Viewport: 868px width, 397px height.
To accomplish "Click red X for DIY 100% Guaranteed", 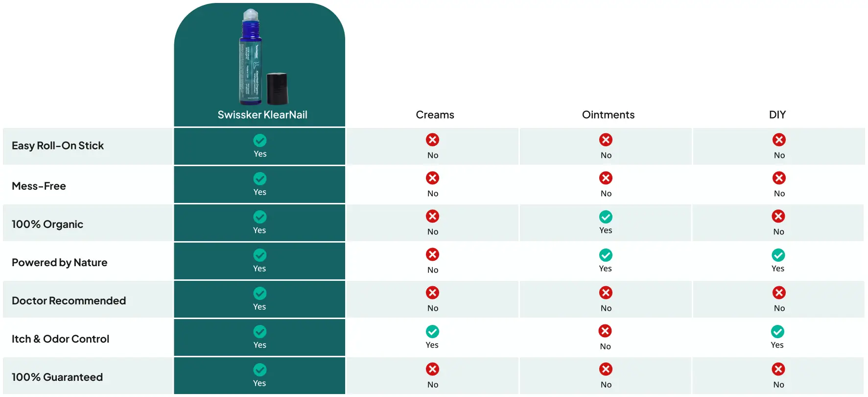I will coord(778,369).
